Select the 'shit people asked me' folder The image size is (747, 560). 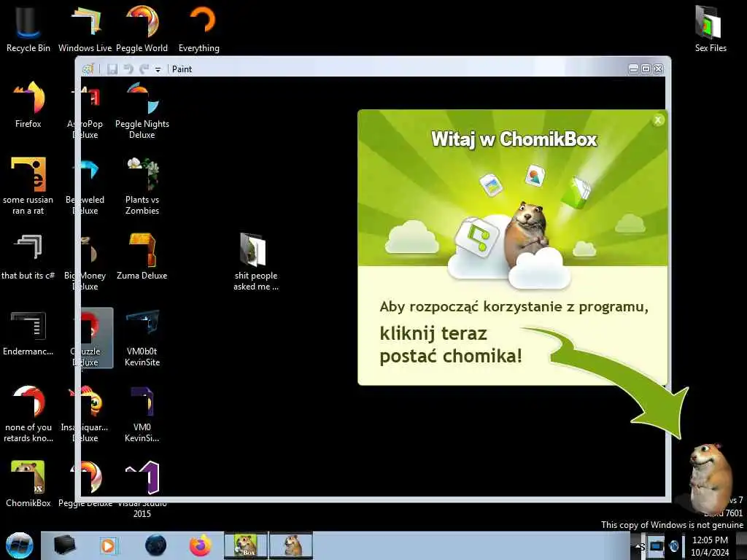coord(256,262)
